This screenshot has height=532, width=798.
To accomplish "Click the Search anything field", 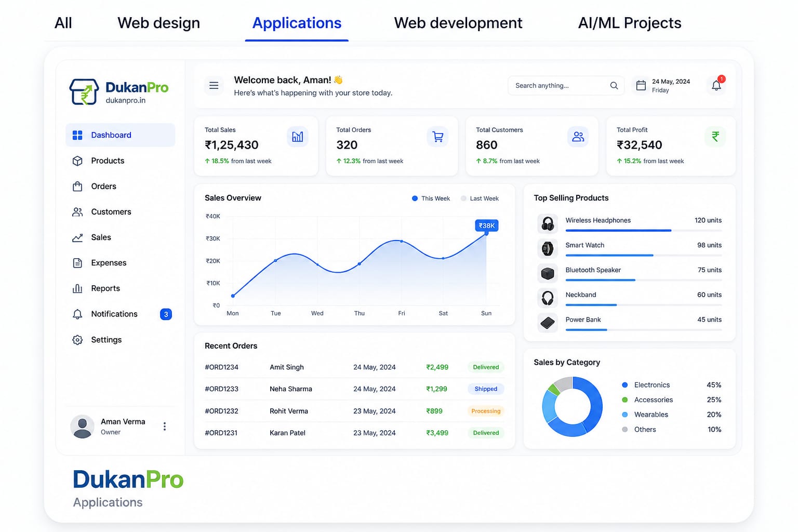I will coord(566,86).
